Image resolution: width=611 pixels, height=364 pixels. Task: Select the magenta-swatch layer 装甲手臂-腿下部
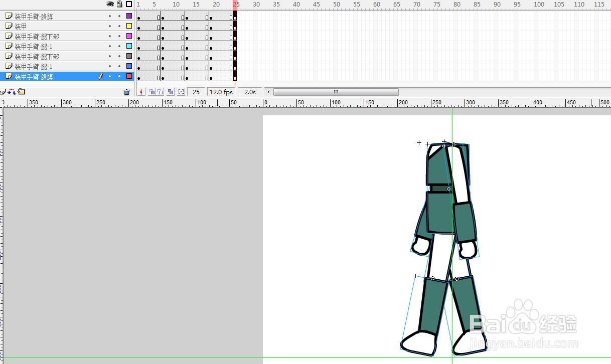coord(37,36)
